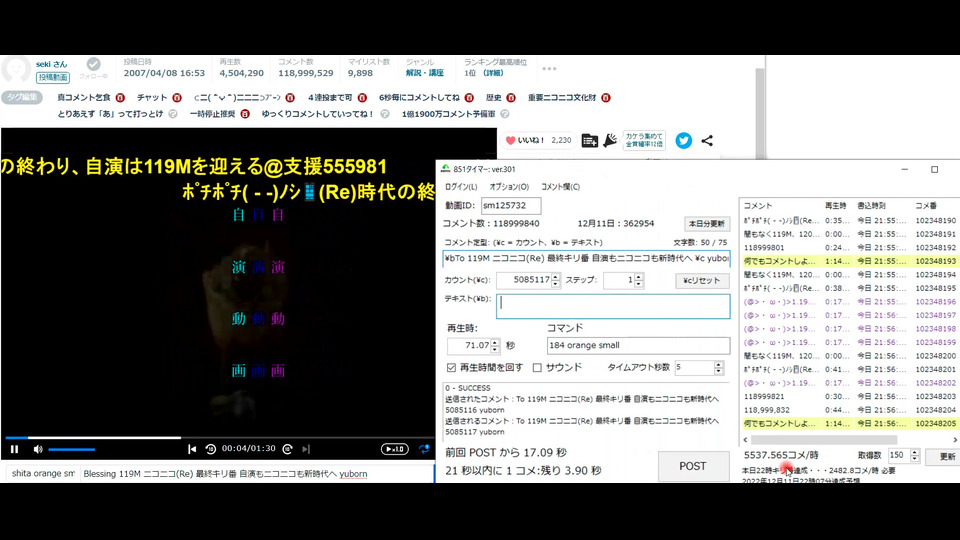
Task: Skip forward with the circular forward icon
Action: pos(287,449)
